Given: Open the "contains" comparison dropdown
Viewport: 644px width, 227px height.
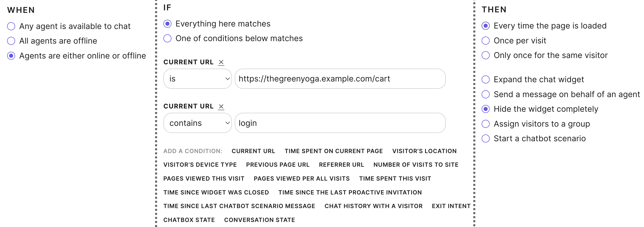Looking at the screenshot, I should (x=197, y=123).
